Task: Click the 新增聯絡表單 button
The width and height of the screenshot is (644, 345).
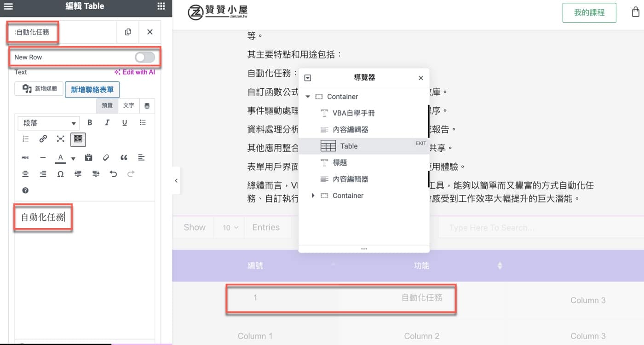Action: [92, 90]
